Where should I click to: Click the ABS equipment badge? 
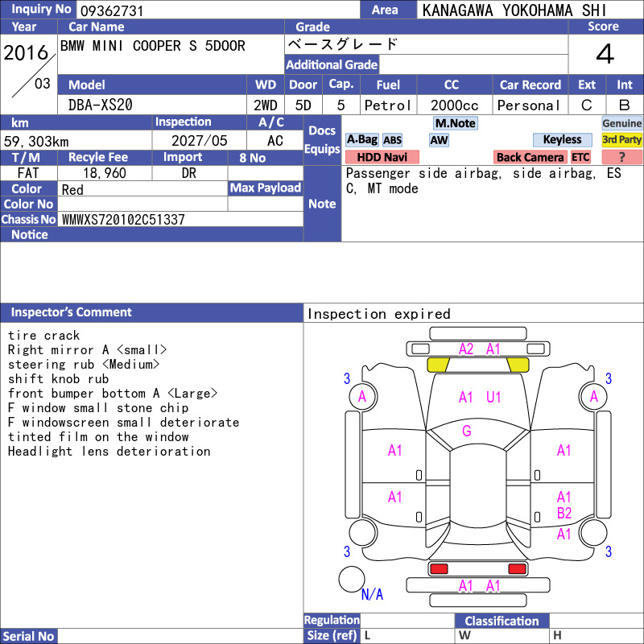point(392,140)
